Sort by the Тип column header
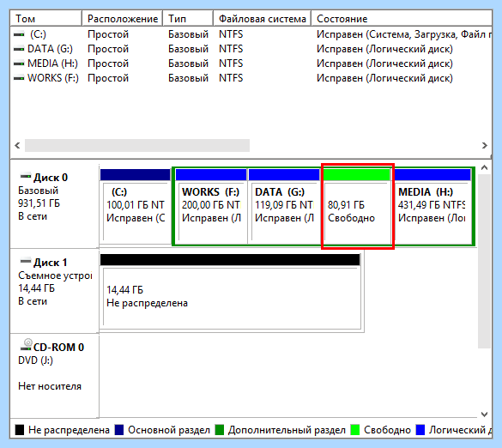Screen dimensions: 502x448 coord(188,19)
